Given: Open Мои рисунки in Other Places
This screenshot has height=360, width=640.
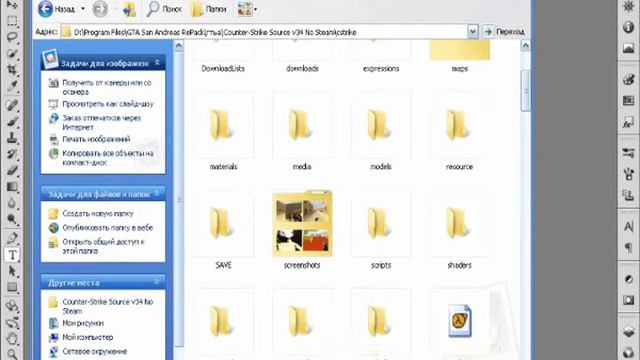Looking at the screenshot, I should point(82,323).
